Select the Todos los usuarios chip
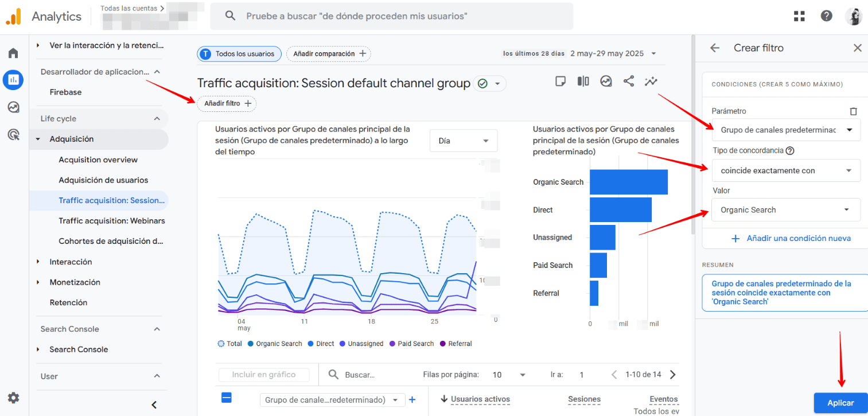Screen dimensions: 868x416 pos(239,54)
